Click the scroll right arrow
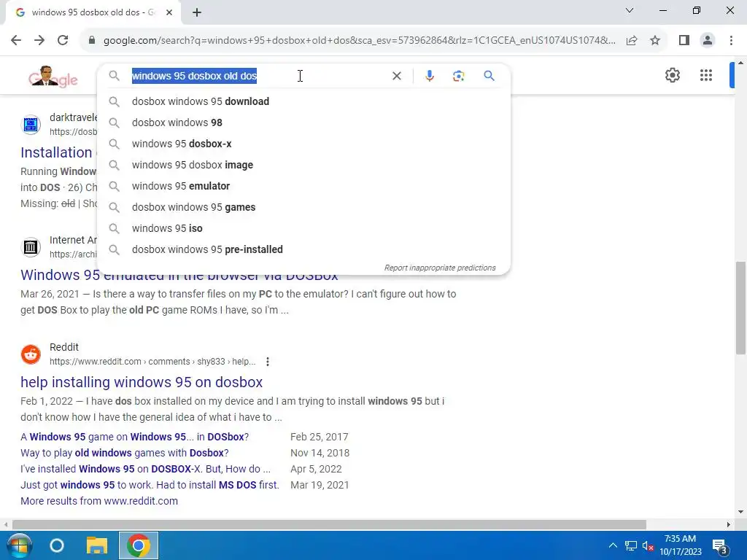747x560 pixels. tap(729, 524)
